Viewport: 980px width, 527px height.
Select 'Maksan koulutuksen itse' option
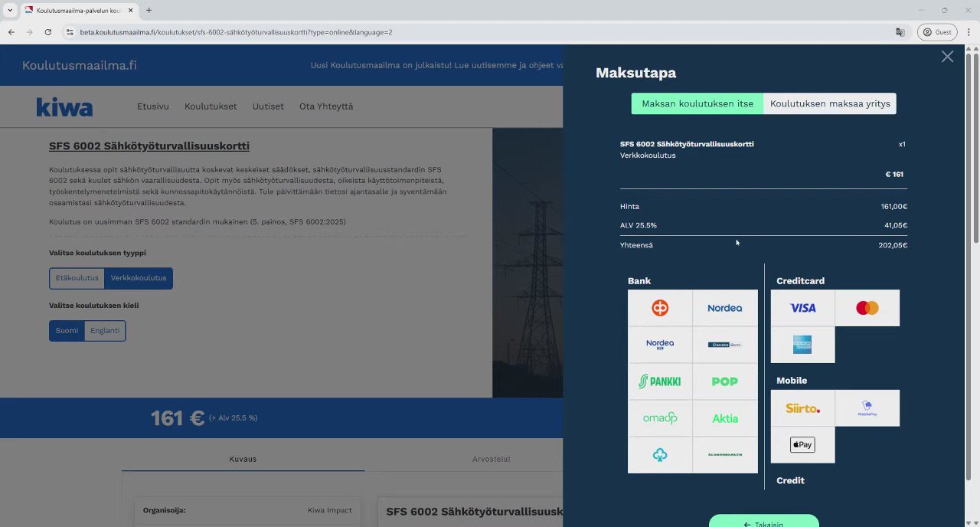tap(697, 103)
